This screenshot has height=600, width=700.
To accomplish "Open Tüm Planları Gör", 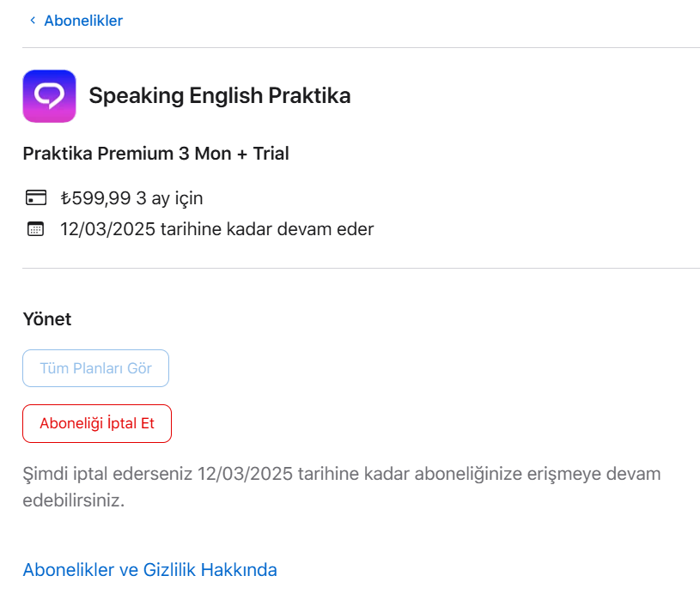I will tap(95, 368).
